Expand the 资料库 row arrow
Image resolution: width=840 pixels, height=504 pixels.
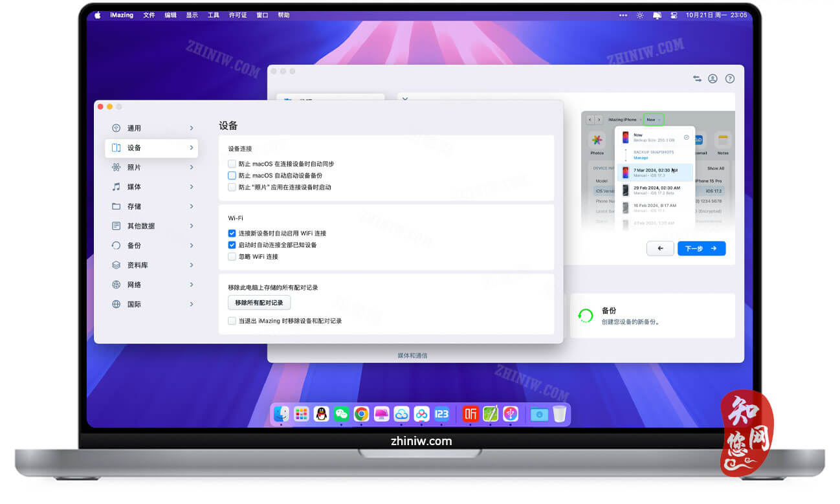192,265
